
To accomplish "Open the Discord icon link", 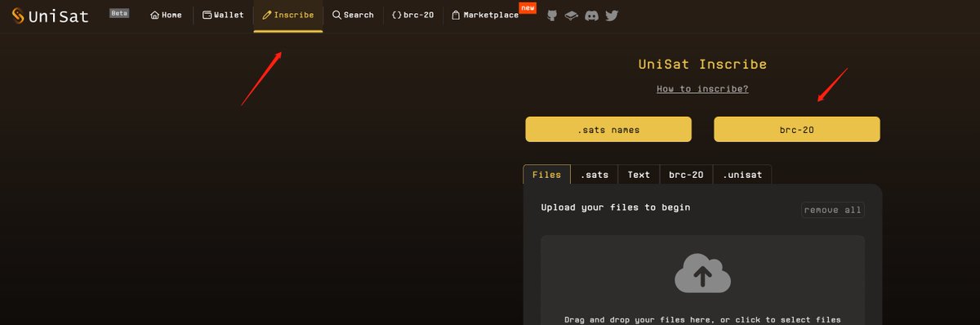I will coord(591,16).
